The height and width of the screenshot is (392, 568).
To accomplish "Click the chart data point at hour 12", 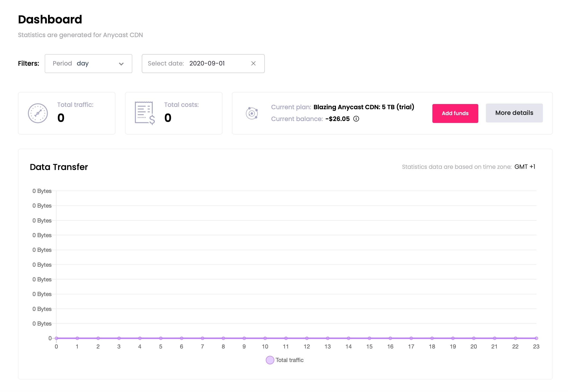I will [307, 338].
